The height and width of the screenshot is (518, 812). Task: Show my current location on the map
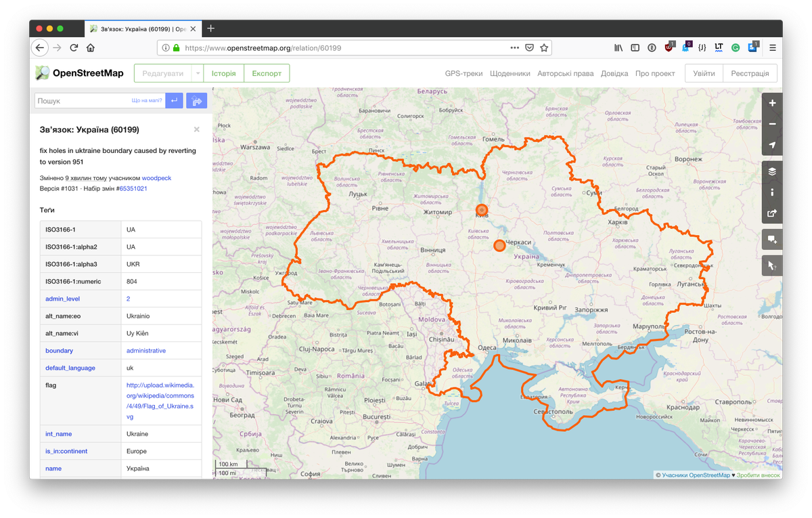point(771,144)
